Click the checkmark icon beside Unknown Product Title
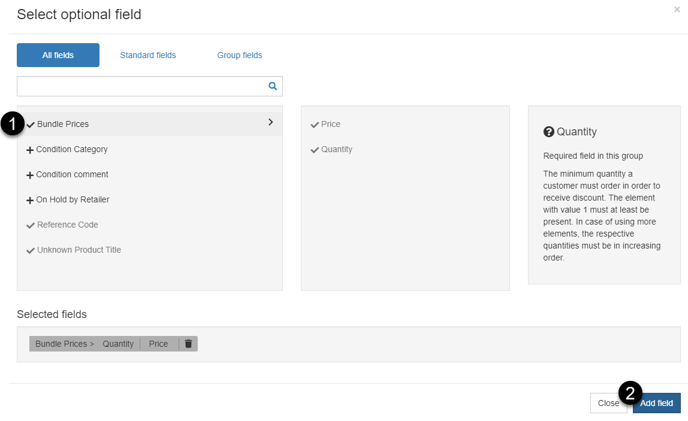This screenshot has height=421, width=688. point(30,250)
